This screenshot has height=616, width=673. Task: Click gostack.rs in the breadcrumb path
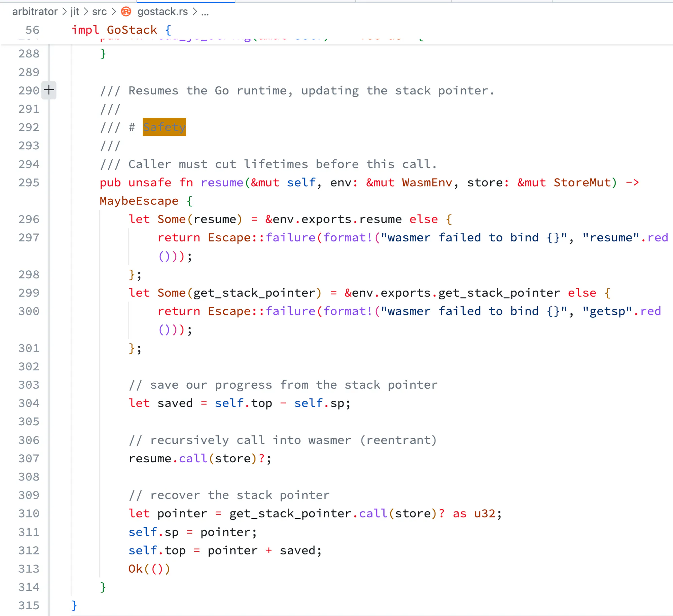pos(163,12)
